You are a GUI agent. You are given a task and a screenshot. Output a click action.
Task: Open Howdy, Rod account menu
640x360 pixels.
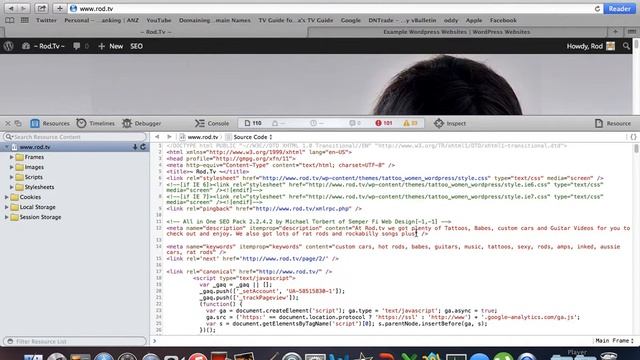[591, 46]
